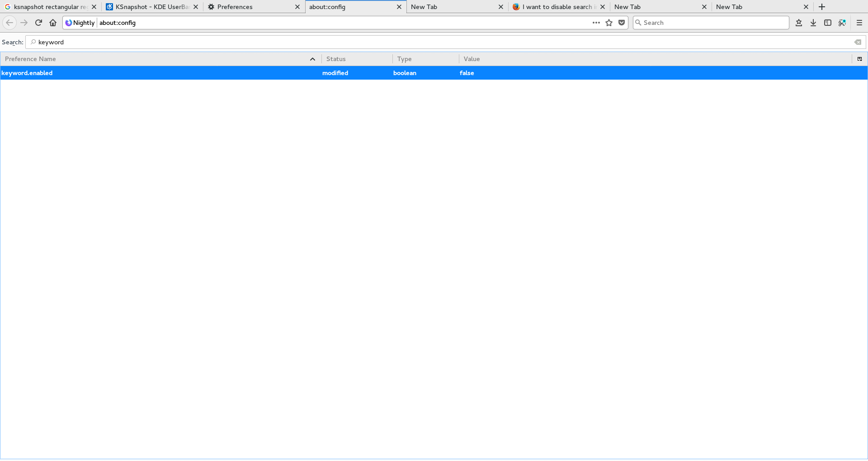Sort by Value column header
Viewport: 868px width, 461px height.
click(656, 59)
